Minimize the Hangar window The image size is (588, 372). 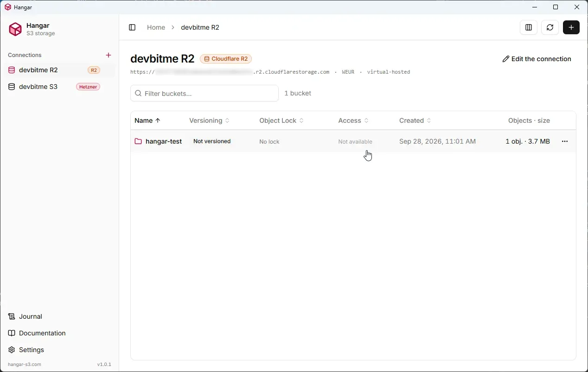[535, 7]
